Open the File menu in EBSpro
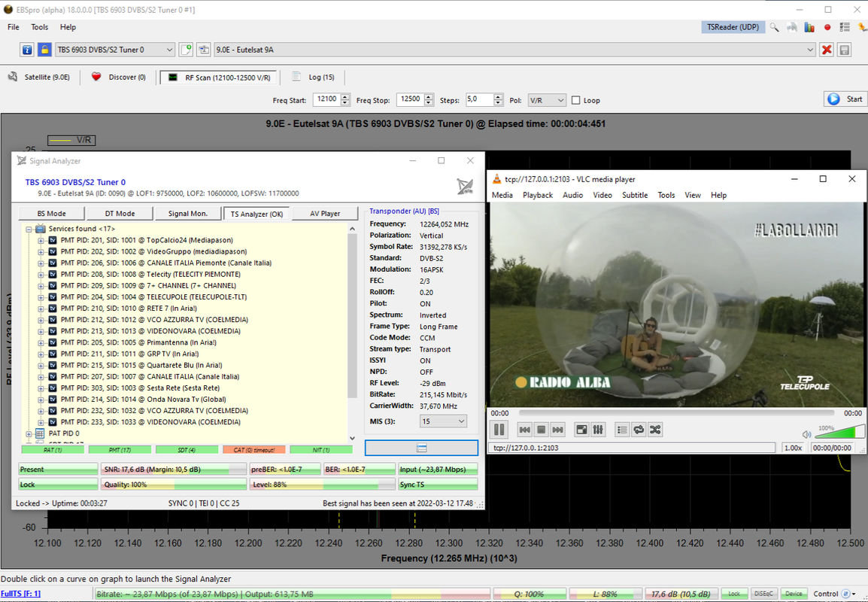This screenshot has height=602, width=868. point(14,27)
